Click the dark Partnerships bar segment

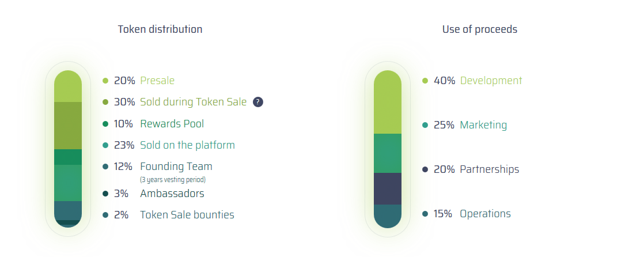(x=388, y=188)
